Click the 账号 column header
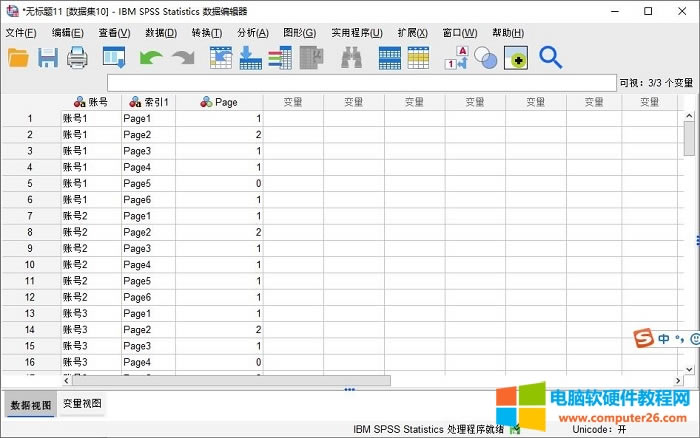This screenshot has width=700, height=438. (91, 102)
